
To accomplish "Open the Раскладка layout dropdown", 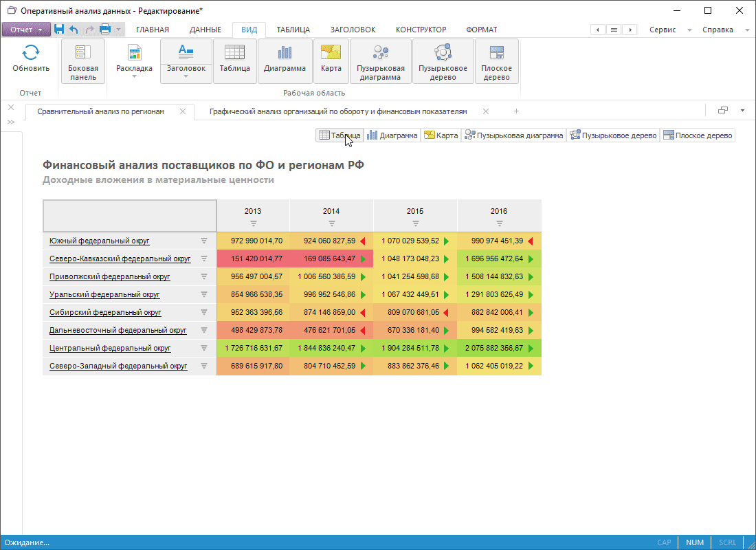I will click(x=134, y=69).
